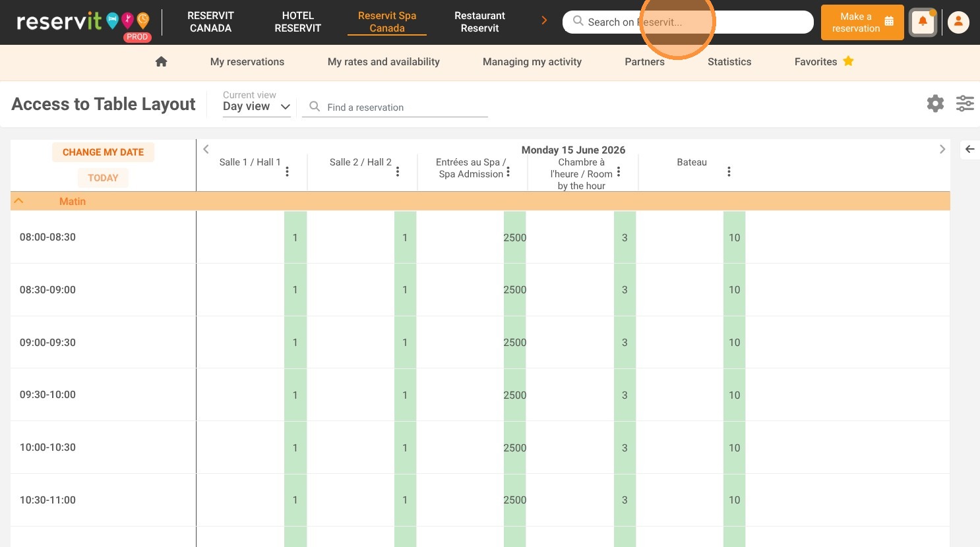Open Bateau column options menu

(x=729, y=171)
